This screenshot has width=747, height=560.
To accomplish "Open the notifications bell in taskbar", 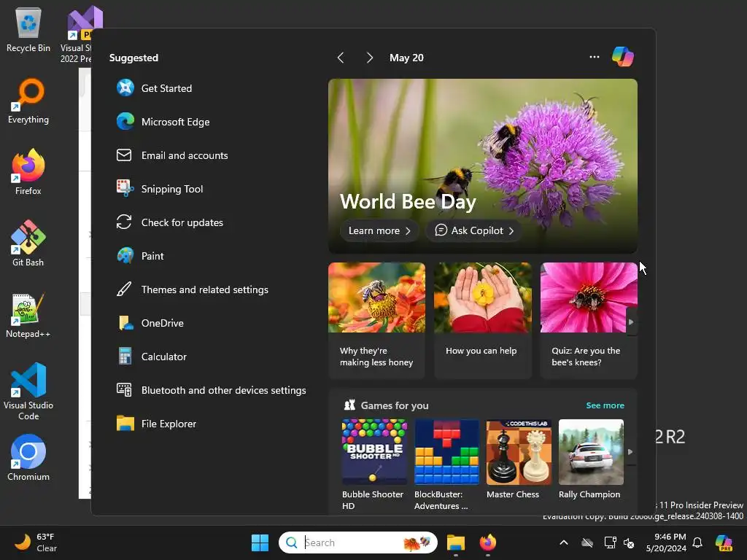I will coord(697,542).
